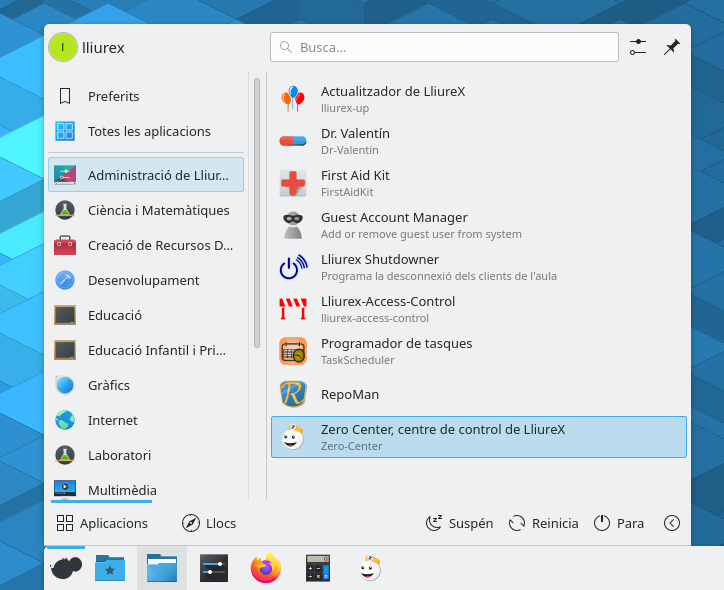
Task: Open First Aid Kit red cross icon
Action: click(293, 183)
